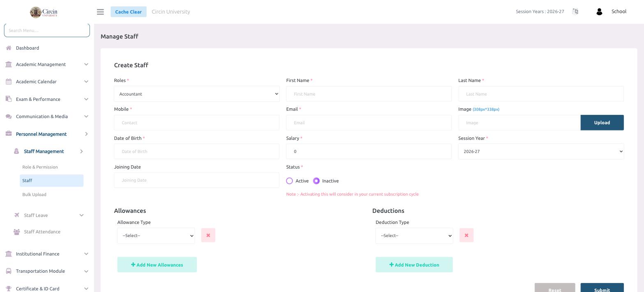Toggle the hamburger sidebar menu icon
Screen dimensions: 644x292
tap(100, 12)
